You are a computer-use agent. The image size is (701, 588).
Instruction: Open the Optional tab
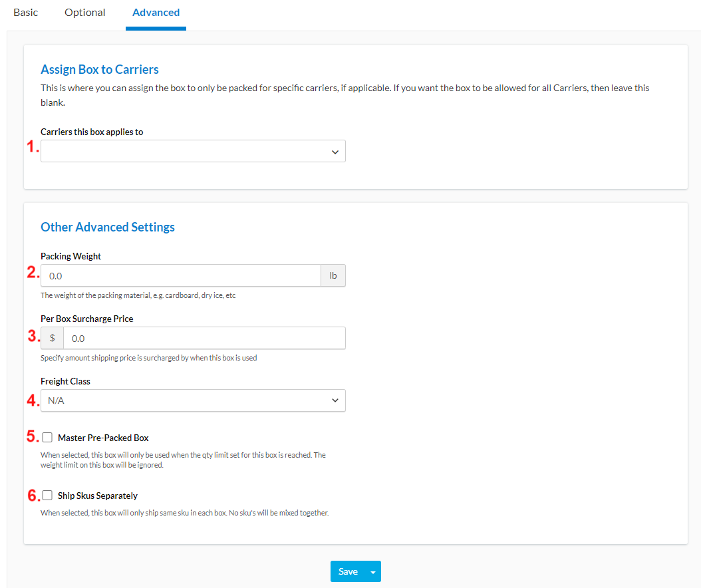pos(84,13)
